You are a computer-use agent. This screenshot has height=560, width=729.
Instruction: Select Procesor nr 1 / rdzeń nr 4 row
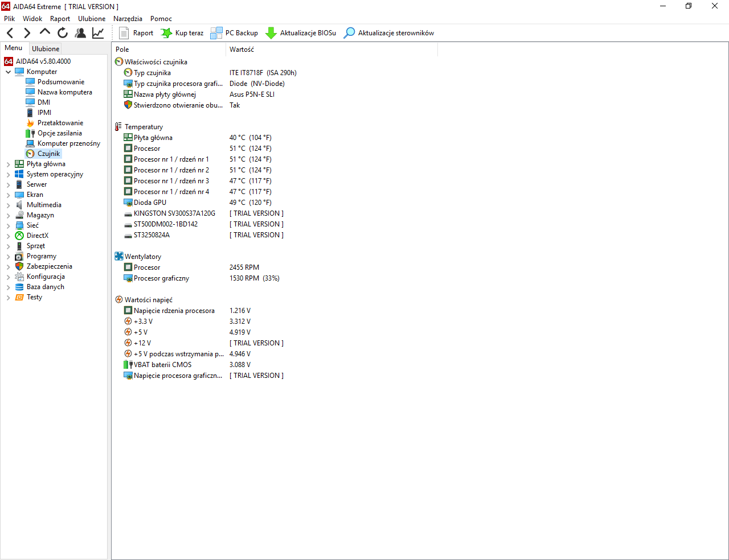pyautogui.click(x=197, y=192)
